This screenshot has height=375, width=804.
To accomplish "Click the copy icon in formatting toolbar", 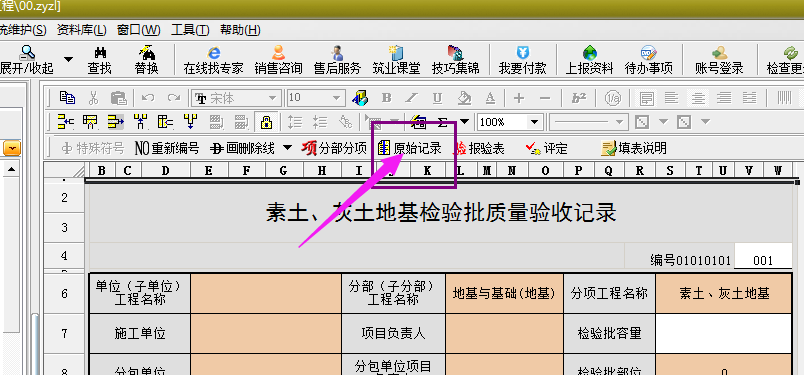I will tap(67, 97).
